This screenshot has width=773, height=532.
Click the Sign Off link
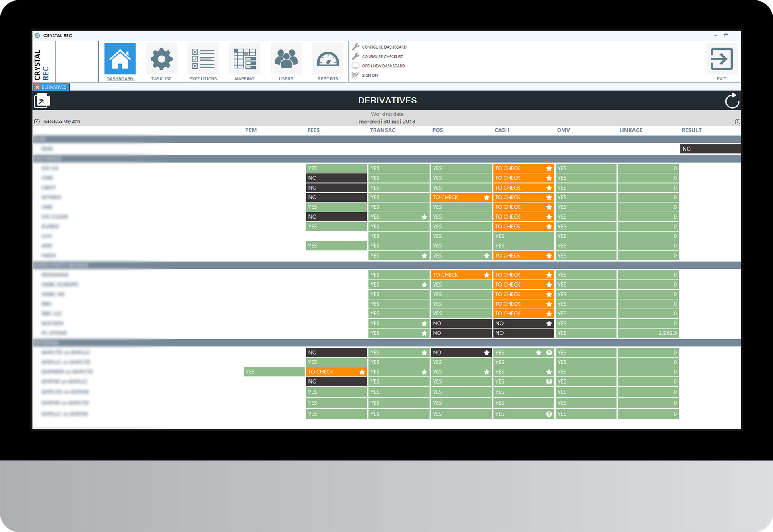[370, 75]
